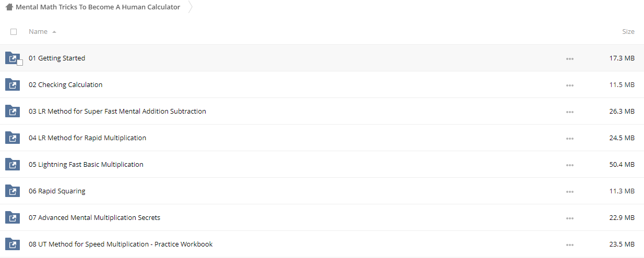Sort the list by Name column
Screen dimensions: 644x258
coord(38,32)
